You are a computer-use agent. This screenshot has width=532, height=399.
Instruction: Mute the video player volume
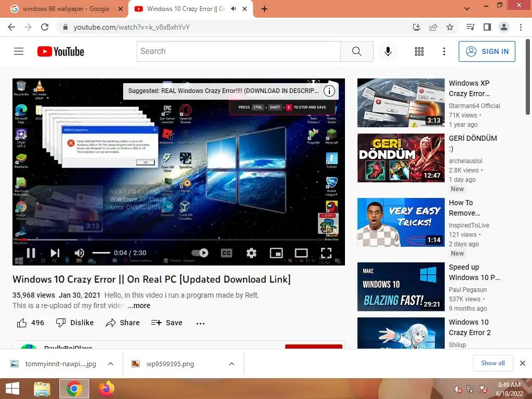[x=79, y=253]
